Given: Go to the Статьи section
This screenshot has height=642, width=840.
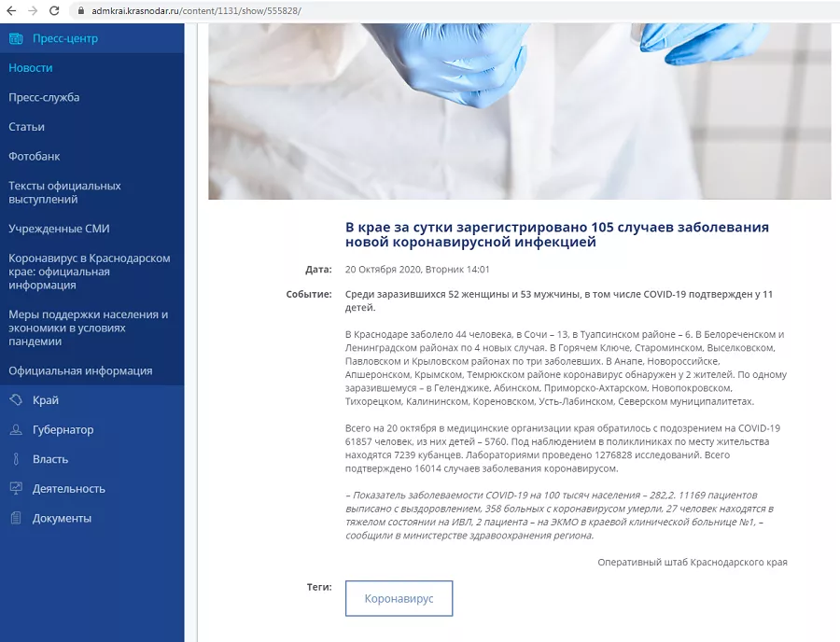Looking at the screenshot, I should pos(27,127).
